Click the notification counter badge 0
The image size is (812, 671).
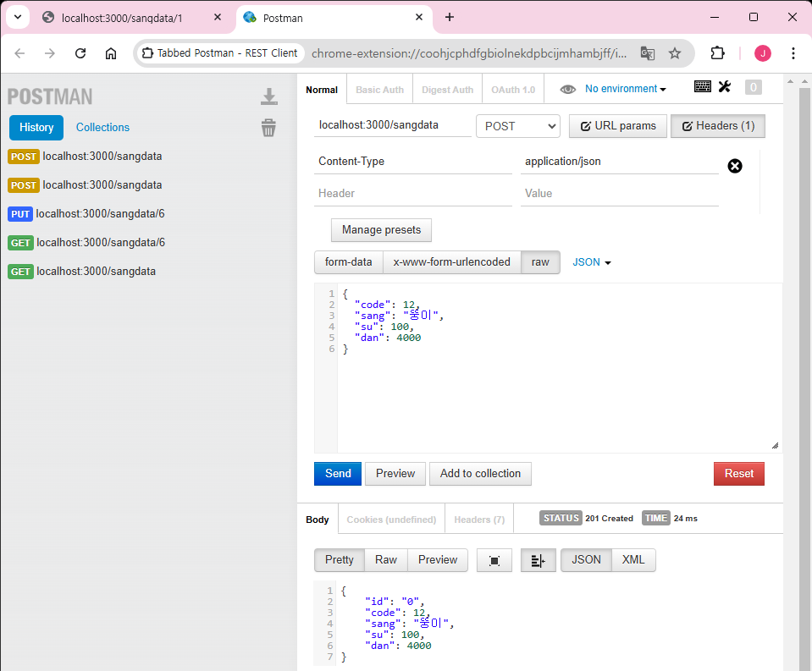[753, 87]
